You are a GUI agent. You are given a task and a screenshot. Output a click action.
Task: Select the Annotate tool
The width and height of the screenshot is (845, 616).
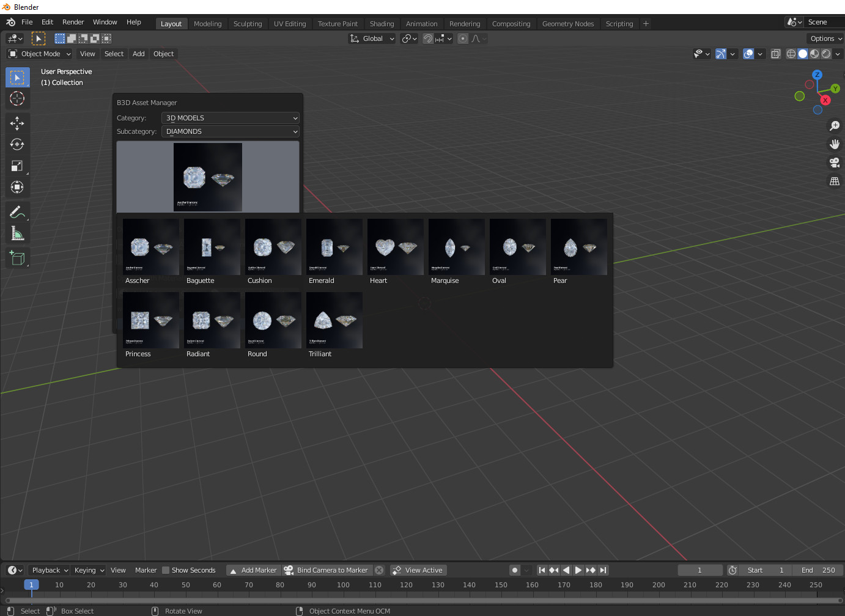(x=17, y=212)
